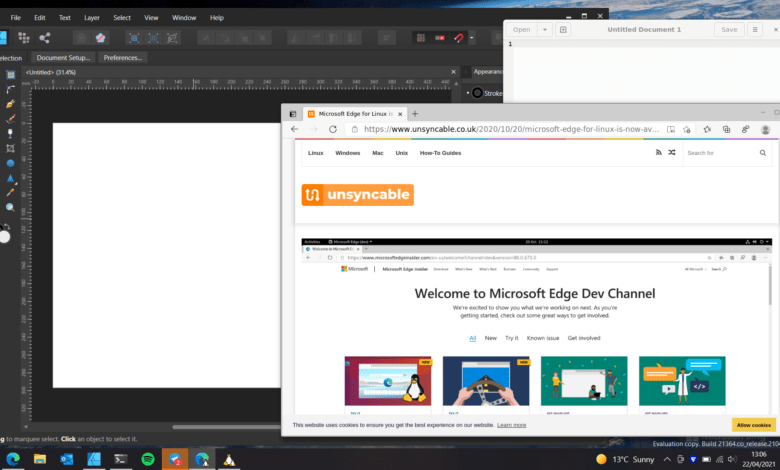Reload the page in Edge

[x=333, y=129]
